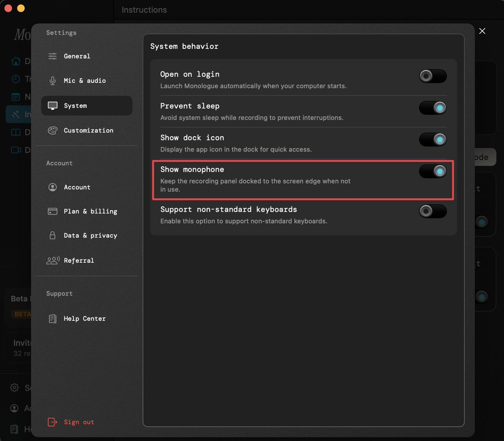504x441 pixels.
Task: Click the sign out arrow icon
Action: tap(52, 422)
